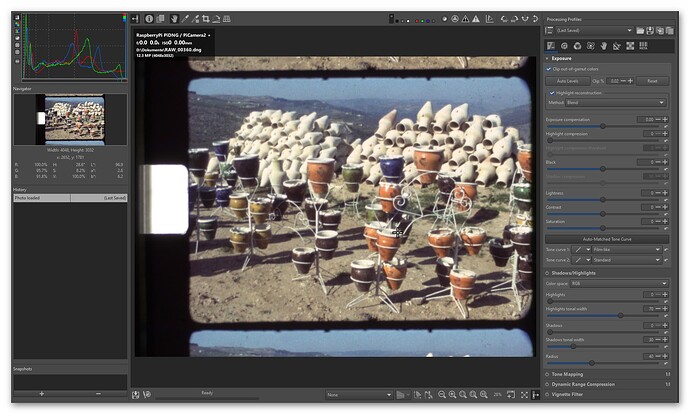Screen dimensions: 690x414
Task: Click the Auto-Matched Tone Curve button
Action: 607,239
